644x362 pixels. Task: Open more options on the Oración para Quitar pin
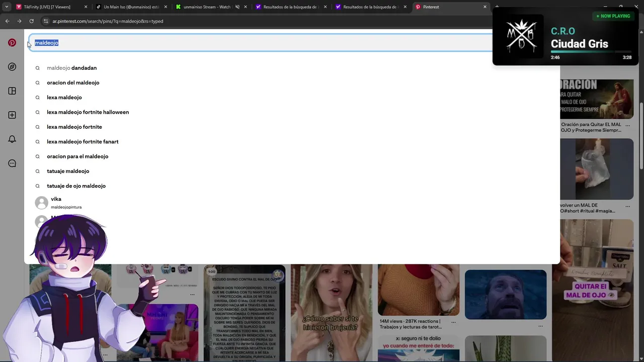[x=627, y=126]
